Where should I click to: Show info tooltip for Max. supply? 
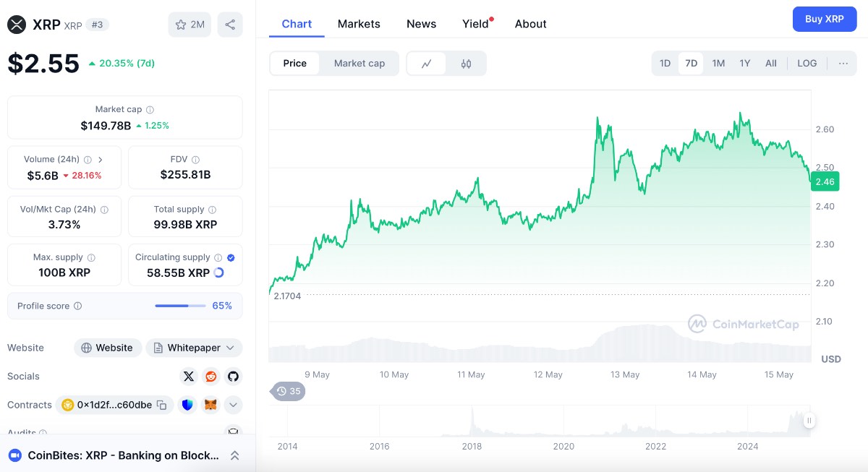pos(91,257)
